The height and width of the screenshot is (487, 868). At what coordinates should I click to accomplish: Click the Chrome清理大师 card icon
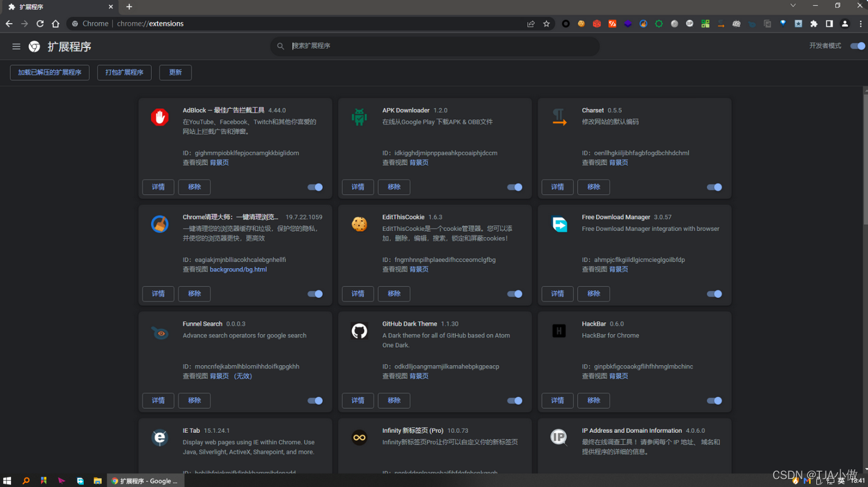point(160,224)
